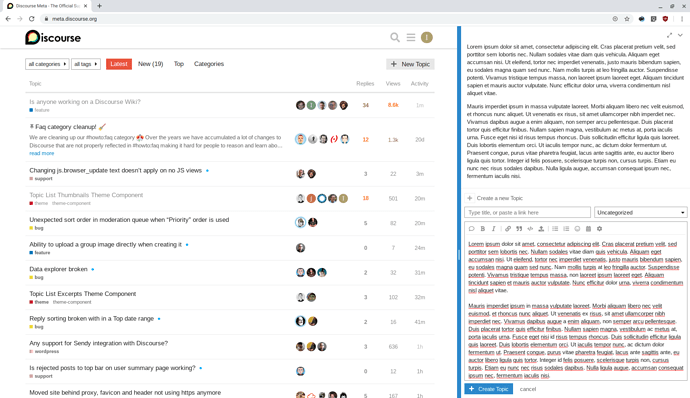Click the first avatar on Data explorer broken row
690x398 pixels.
[x=301, y=273]
